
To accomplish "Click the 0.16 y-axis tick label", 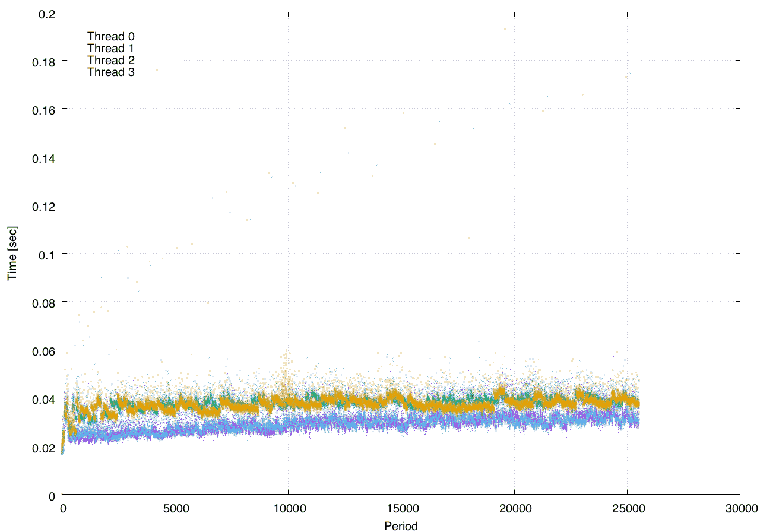I will point(44,109).
